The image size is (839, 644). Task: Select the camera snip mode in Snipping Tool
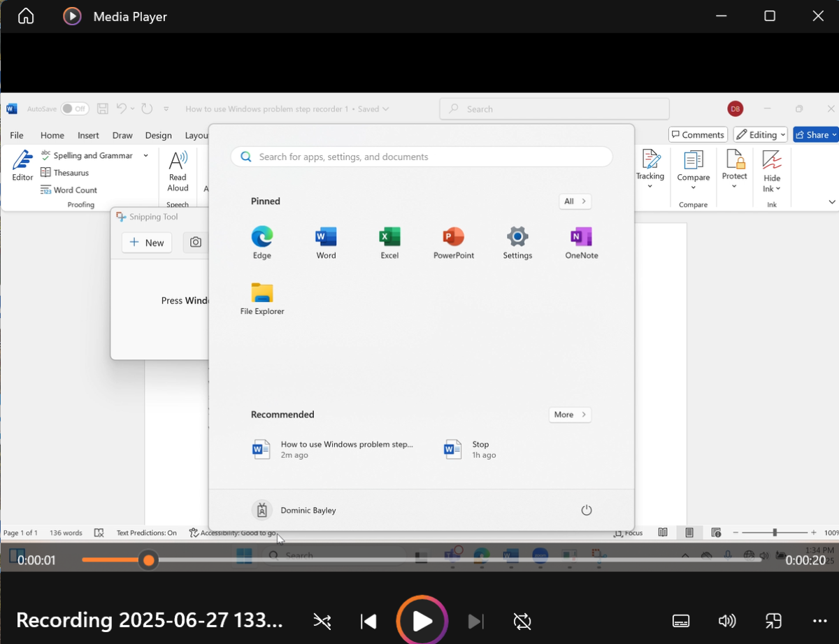pos(196,243)
